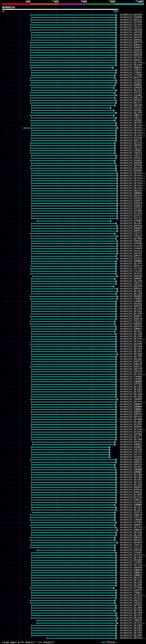Open UniRef100_B4DRE8 entry
Image resolution: width=146 pixels, height=644 pixels.
pos(131,228)
